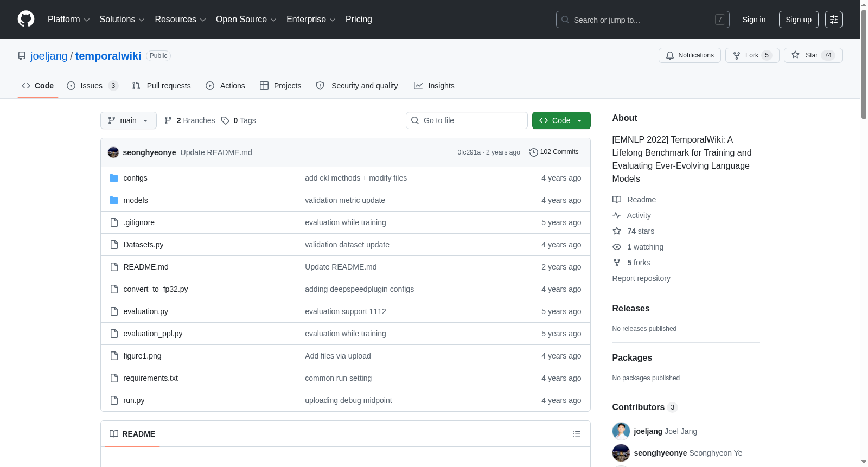Open the Security and quality tab
This screenshot has width=868, height=467.
358,86
